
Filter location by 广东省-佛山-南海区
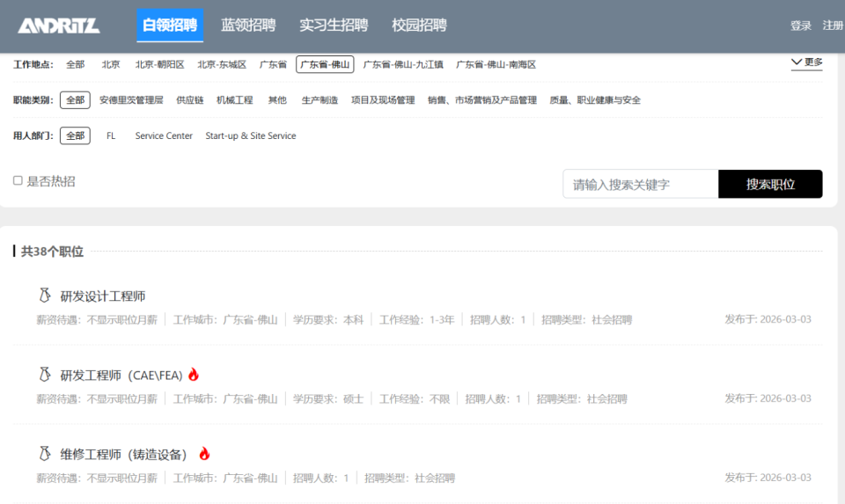(x=496, y=64)
